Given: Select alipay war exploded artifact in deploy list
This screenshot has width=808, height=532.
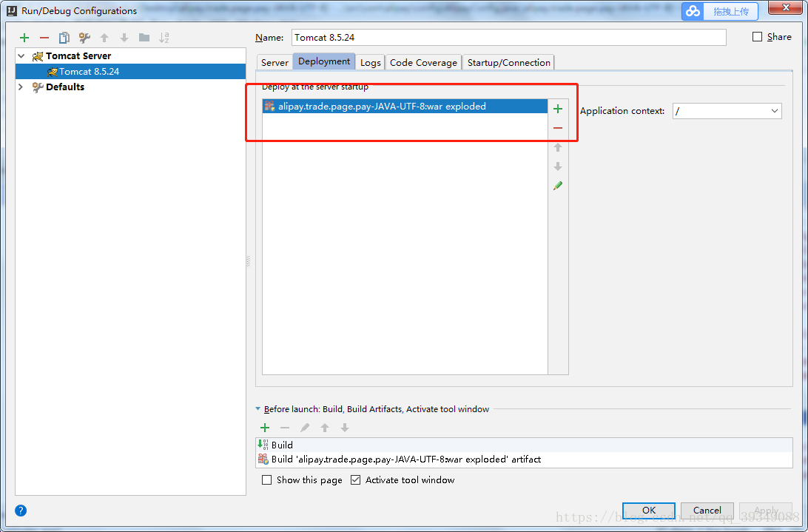Looking at the screenshot, I should point(405,107).
